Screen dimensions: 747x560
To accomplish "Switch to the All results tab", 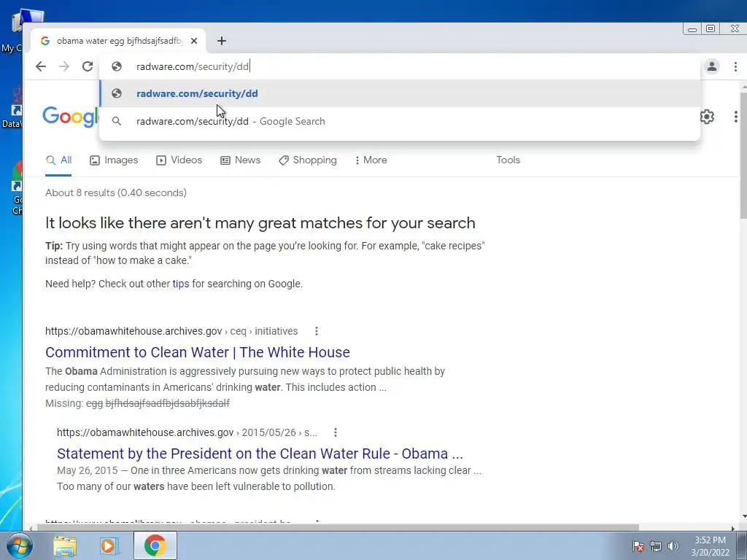I will [x=58, y=160].
